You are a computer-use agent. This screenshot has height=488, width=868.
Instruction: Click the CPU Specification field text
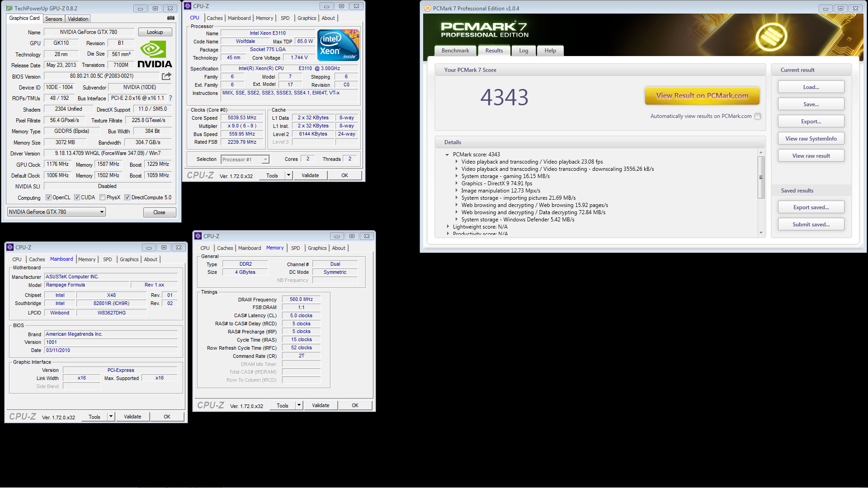click(289, 68)
